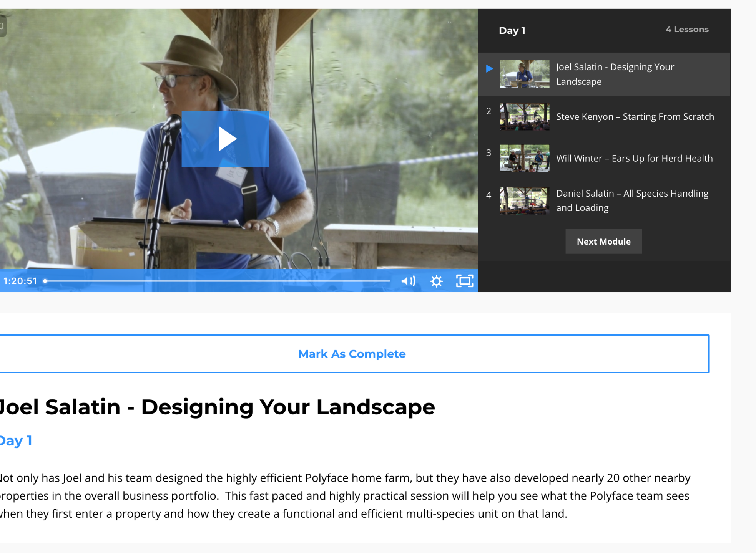Click the Mark As Complete button

pos(352,354)
